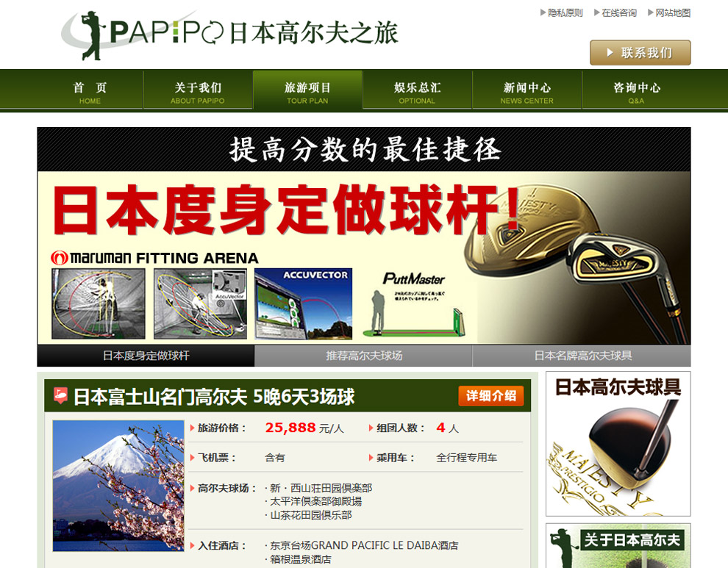Click the arrow icon beside 网站地图
This screenshot has width=728, height=568.
pos(651,12)
